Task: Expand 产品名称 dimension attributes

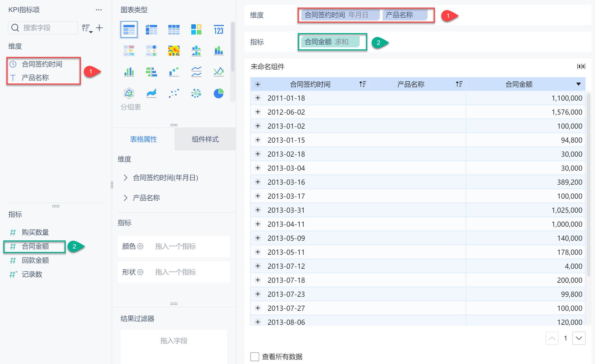Action: pyautogui.click(x=125, y=198)
